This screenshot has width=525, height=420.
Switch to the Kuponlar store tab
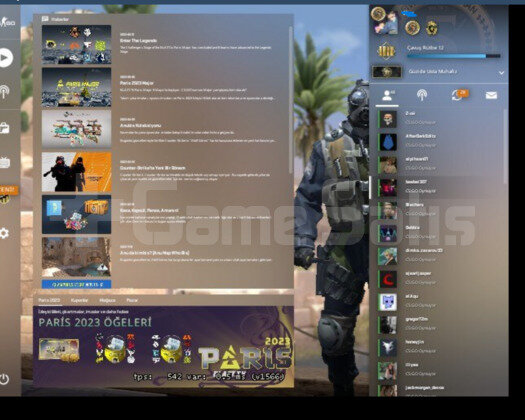(x=80, y=300)
